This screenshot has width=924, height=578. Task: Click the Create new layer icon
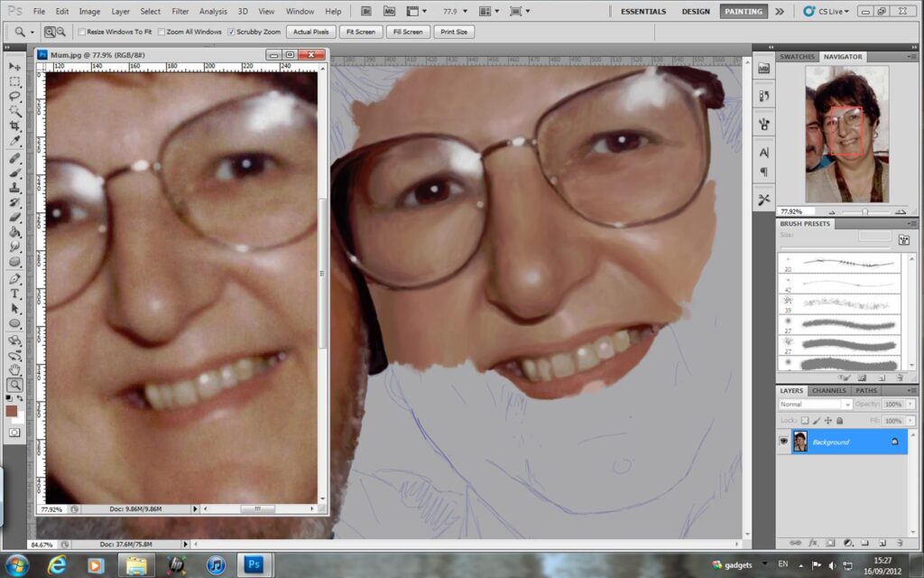click(x=882, y=543)
